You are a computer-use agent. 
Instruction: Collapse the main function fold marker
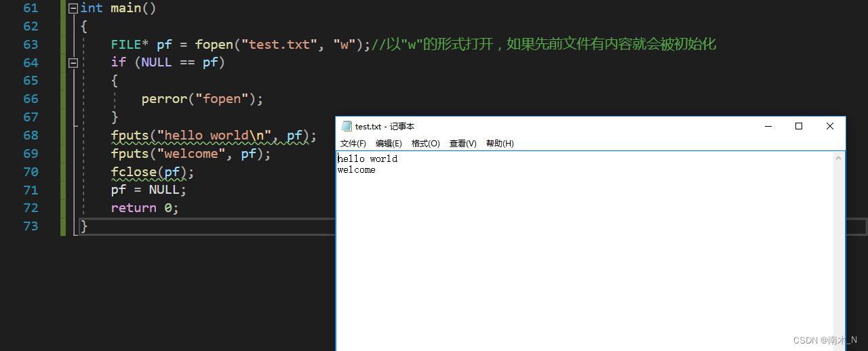[x=73, y=8]
